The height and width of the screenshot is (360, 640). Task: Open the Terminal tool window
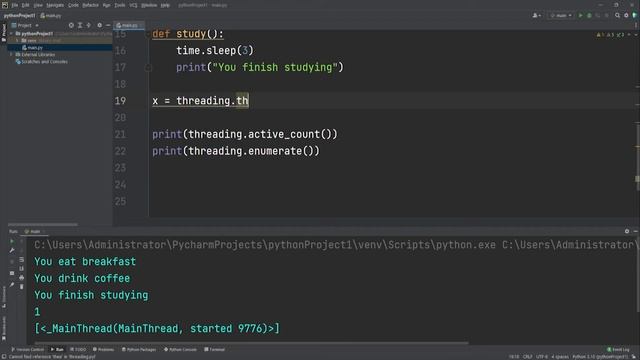[215, 349]
